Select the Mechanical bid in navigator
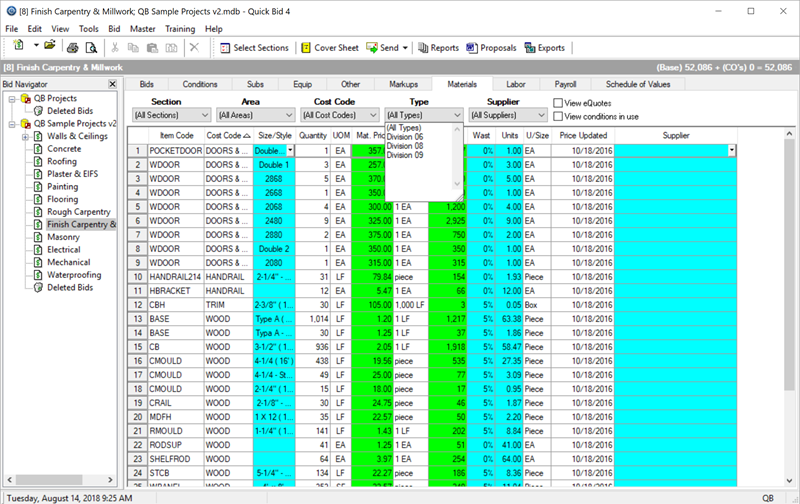The width and height of the screenshot is (800, 504). click(x=68, y=262)
